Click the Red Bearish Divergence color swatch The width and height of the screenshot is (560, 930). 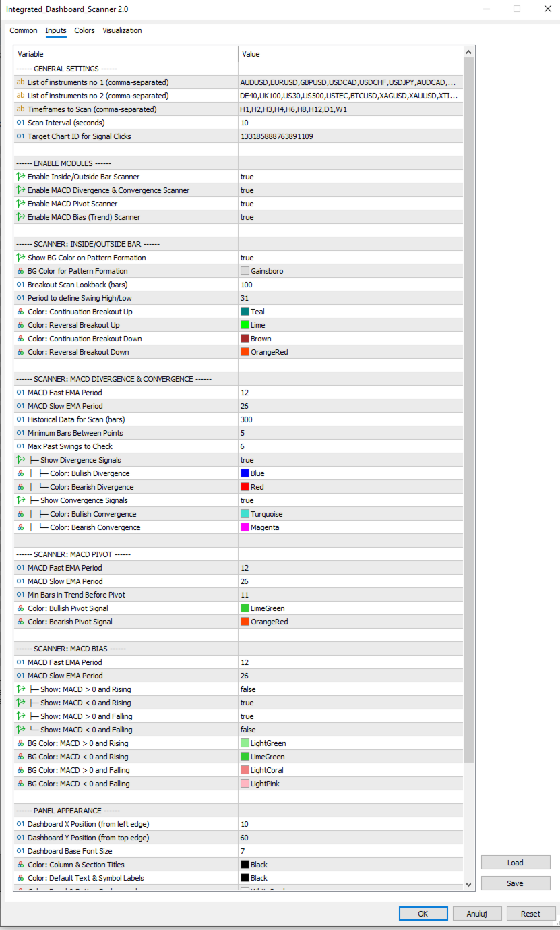pyautogui.click(x=245, y=487)
